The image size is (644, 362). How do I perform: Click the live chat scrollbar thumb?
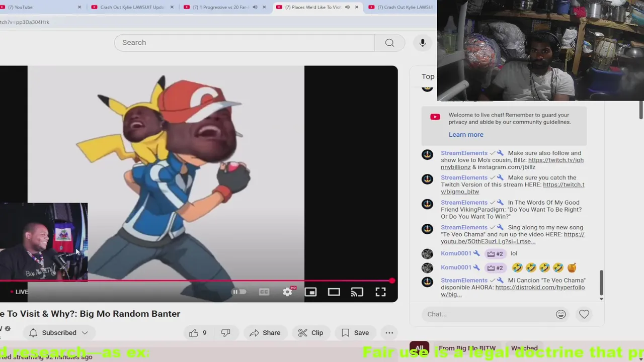click(601, 283)
